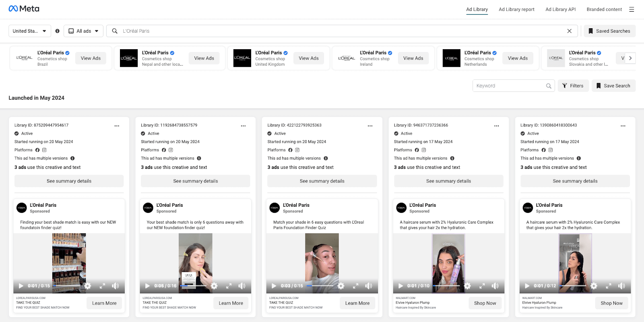
Task: Click the search magnifier icon in the main search bar
Action: (115, 31)
